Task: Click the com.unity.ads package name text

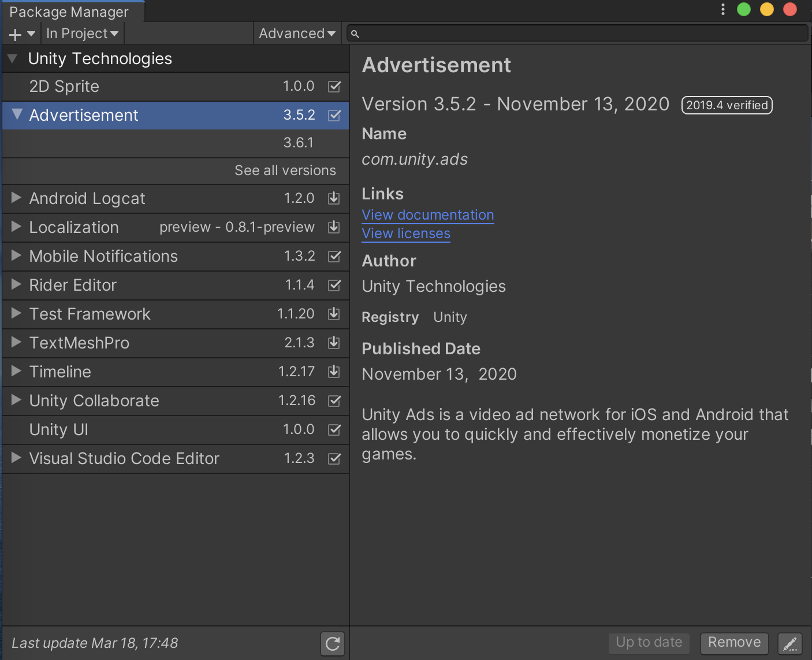Action: pos(415,160)
